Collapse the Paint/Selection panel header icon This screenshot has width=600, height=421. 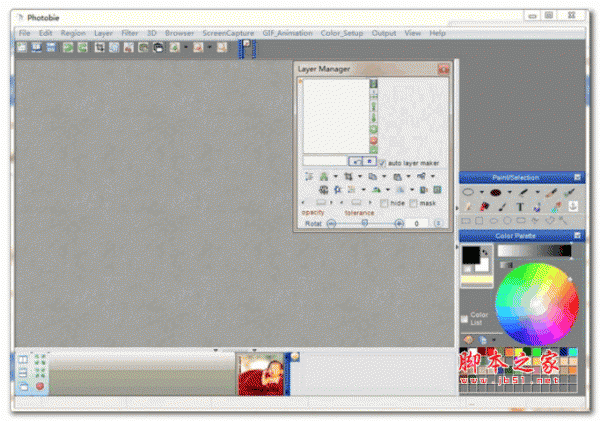[x=577, y=177]
